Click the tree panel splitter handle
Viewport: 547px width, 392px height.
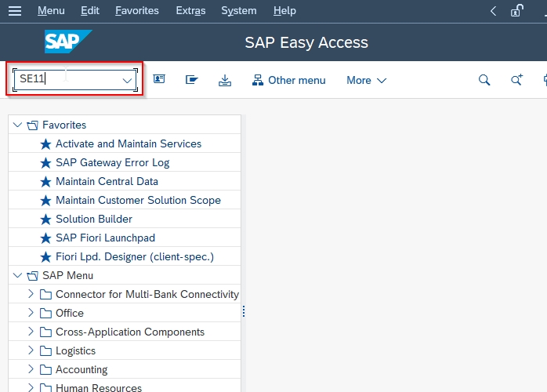244,311
